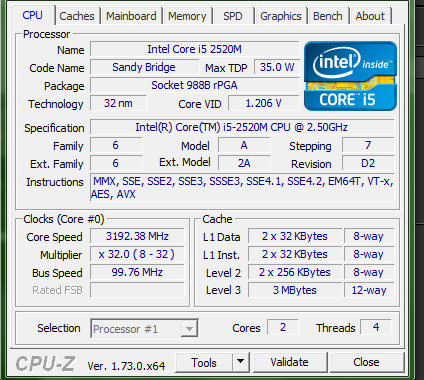Click the Core VID value 1.206 V
Screen dimensions: 424x380
point(263,103)
